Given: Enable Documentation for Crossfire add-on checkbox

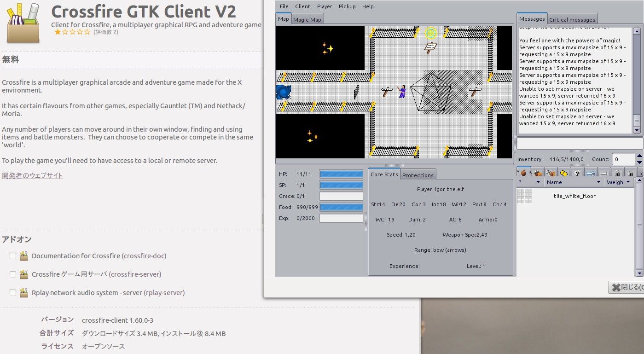Looking at the screenshot, I should click(x=13, y=256).
